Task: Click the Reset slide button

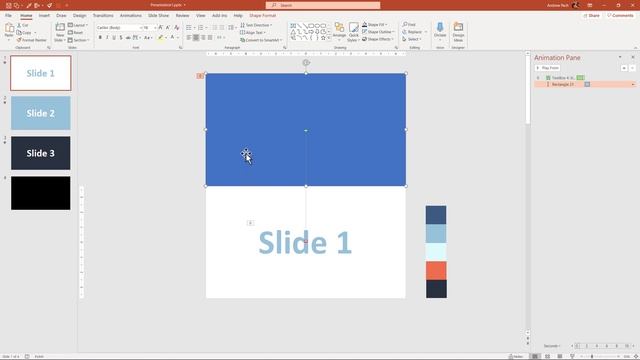Action: [76, 32]
